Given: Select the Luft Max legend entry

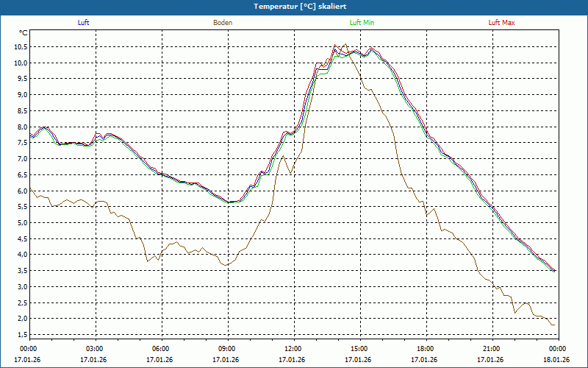Looking at the screenshot, I should [x=502, y=23].
